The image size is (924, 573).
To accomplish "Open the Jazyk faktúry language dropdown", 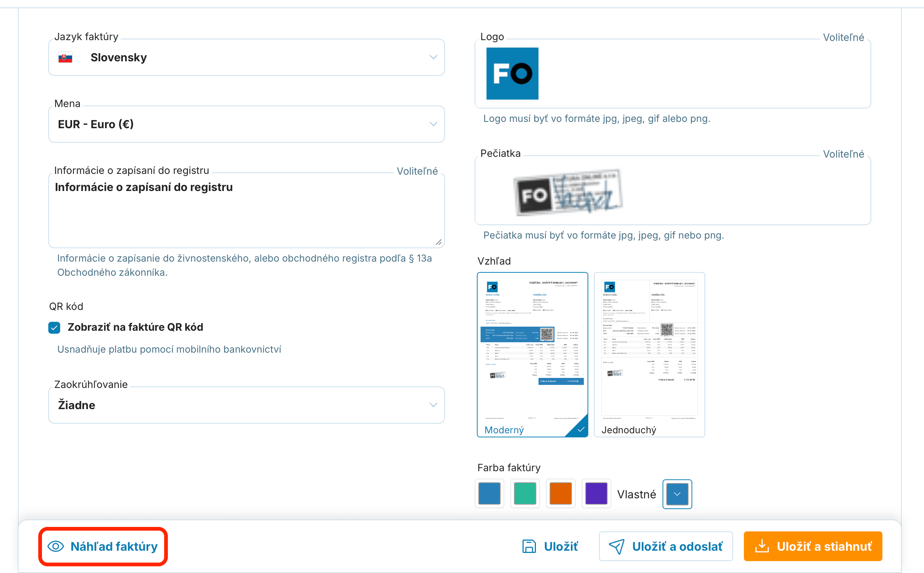I will 246,57.
